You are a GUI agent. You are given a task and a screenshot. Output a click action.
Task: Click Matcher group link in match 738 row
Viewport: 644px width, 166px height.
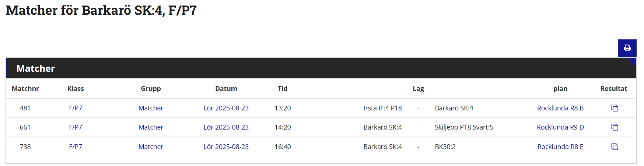pos(151,147)
